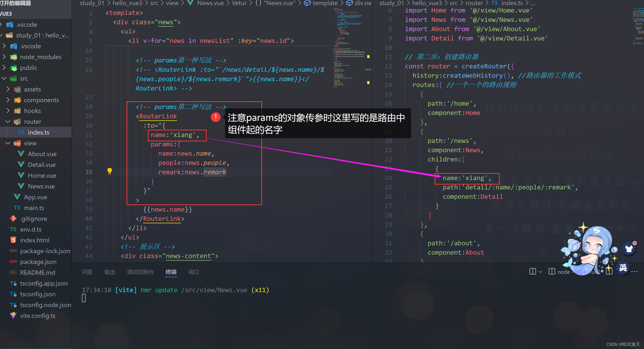644x349 pixels.
Task: Collapse the router folder chevron
Action: 8,122
